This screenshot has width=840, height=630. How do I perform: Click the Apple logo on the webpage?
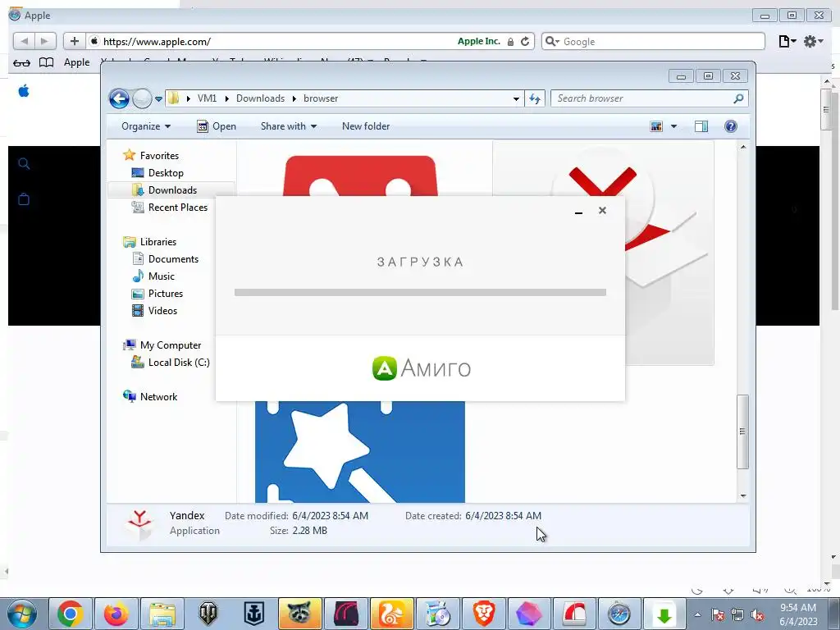point(24,91)
